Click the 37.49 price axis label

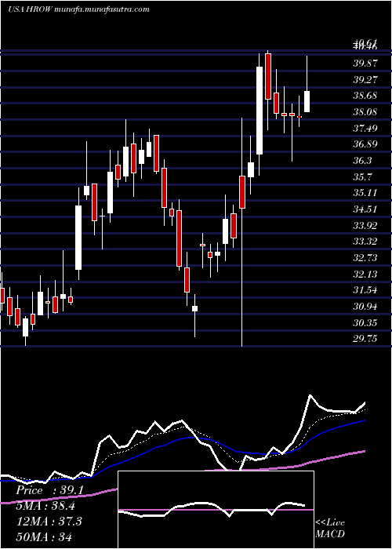365,128
